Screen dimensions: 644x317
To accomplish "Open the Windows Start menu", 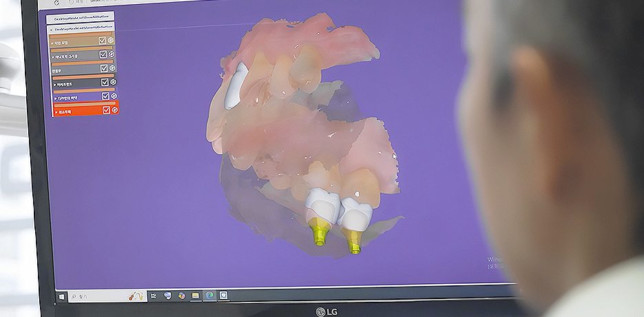I will coord(61,297).
